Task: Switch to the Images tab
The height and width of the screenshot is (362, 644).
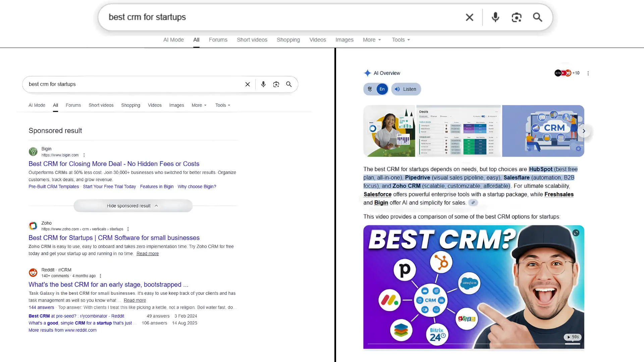Action: pyautogui.click(x=344, y=40)
